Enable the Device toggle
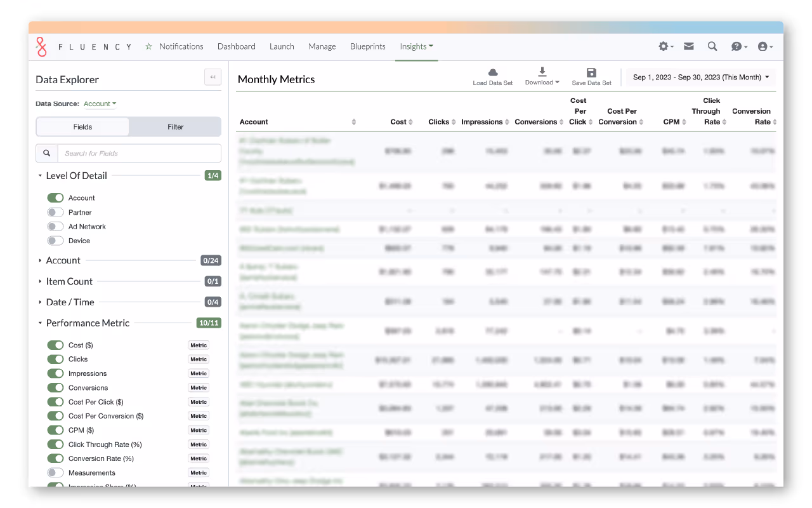Viewport: 812px width, 508px height. coord(56,241)
